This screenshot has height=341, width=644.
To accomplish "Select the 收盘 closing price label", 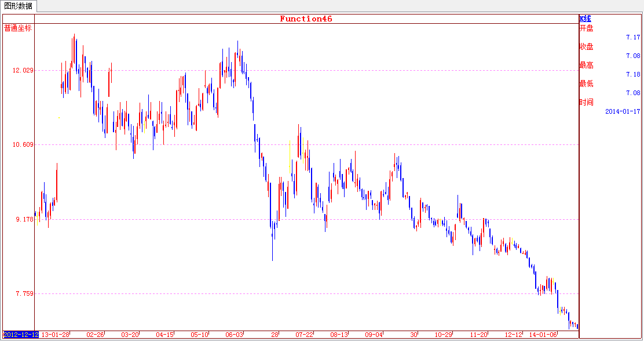I will tap(586, 46).
